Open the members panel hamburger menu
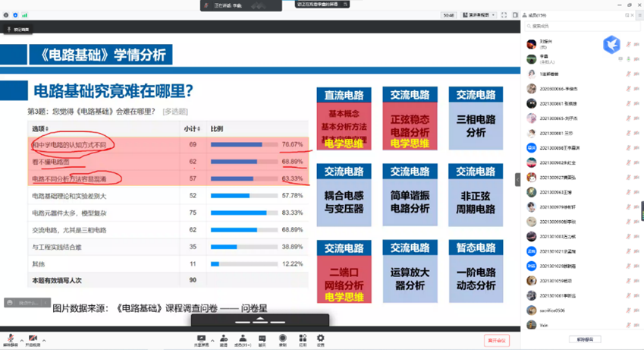644x350 pixels. pos(640,15)
